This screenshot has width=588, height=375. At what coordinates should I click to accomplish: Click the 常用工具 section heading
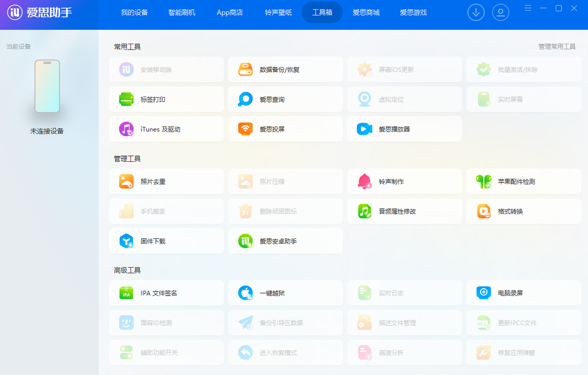pyautogui.click(x=127, y=47)
